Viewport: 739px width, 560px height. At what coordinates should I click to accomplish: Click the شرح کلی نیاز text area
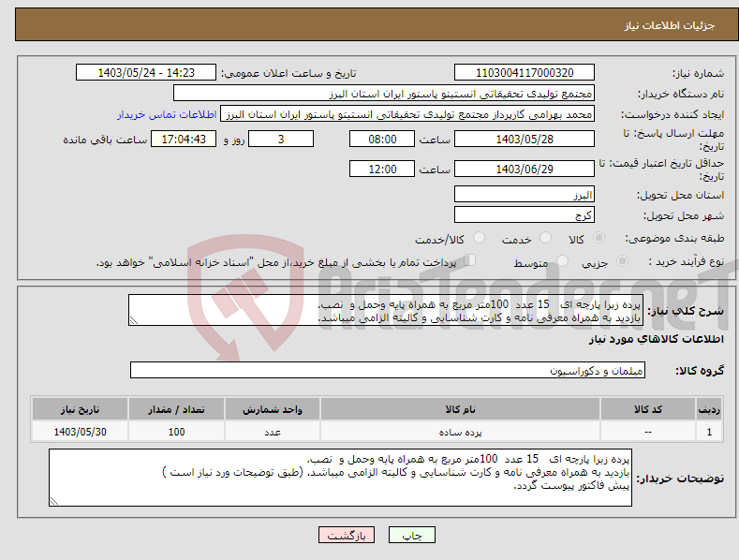(x=386, y=310)
